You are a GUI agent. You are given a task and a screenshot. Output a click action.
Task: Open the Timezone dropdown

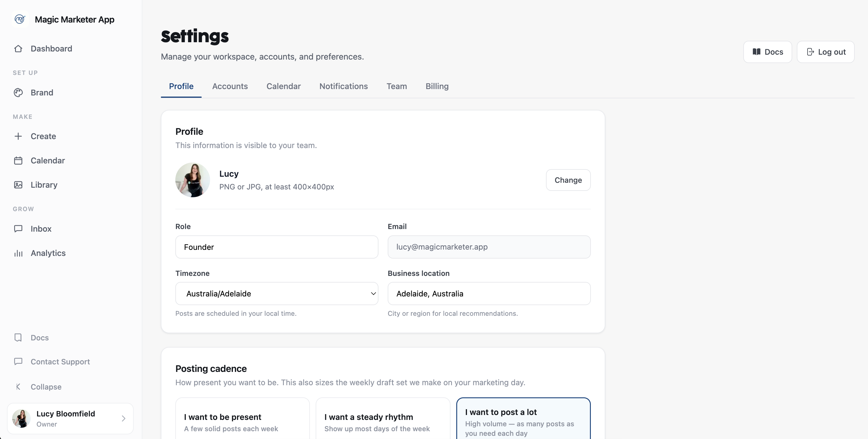point(277,294)
